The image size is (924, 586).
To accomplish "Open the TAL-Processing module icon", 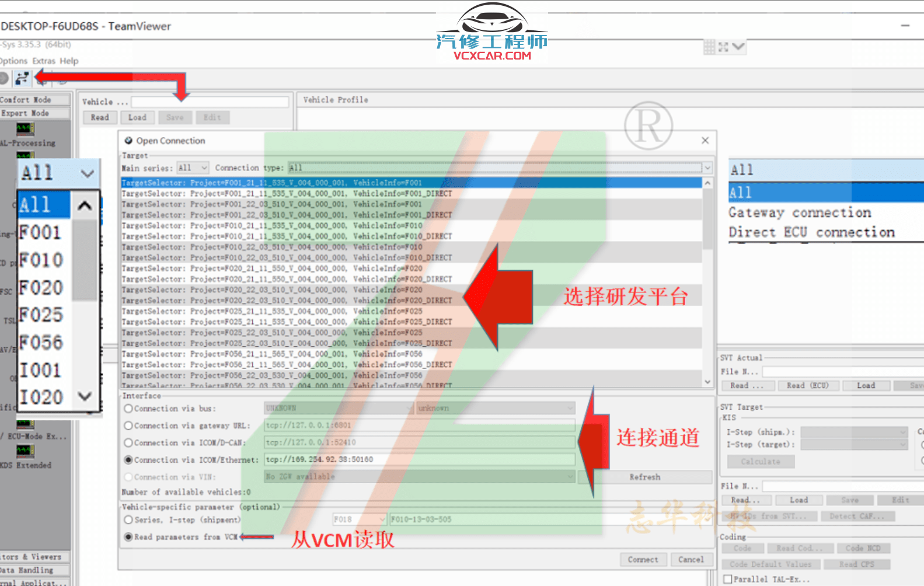I will 25,129.
